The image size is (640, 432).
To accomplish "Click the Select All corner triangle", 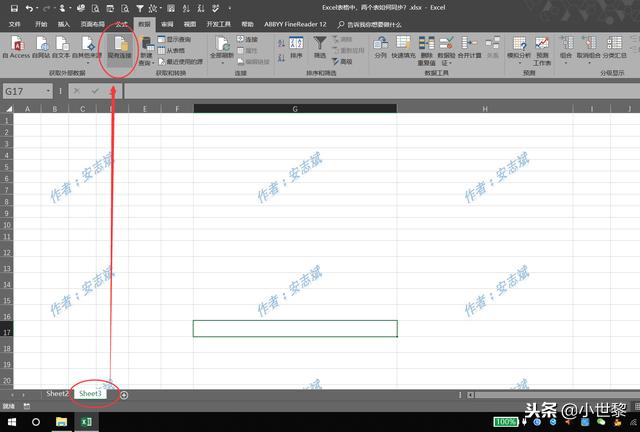I will [8, 109].
